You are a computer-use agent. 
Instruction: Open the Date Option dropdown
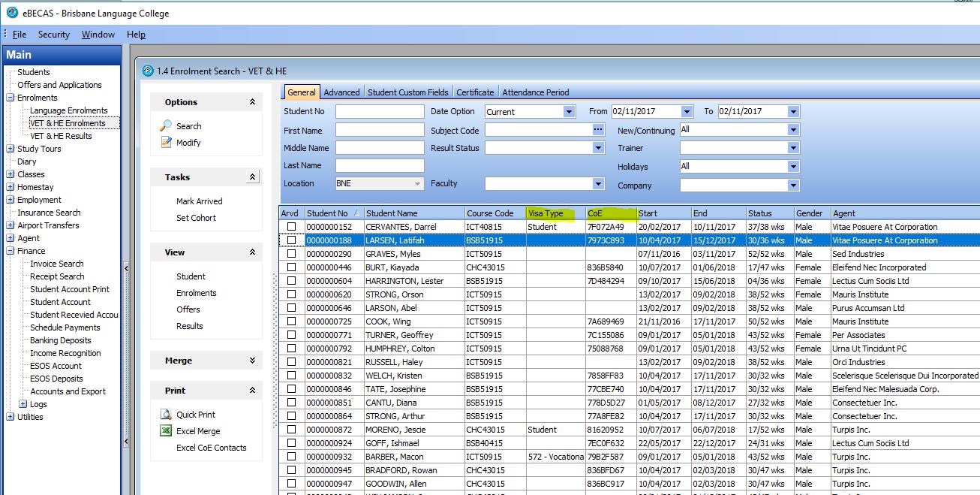568,111
